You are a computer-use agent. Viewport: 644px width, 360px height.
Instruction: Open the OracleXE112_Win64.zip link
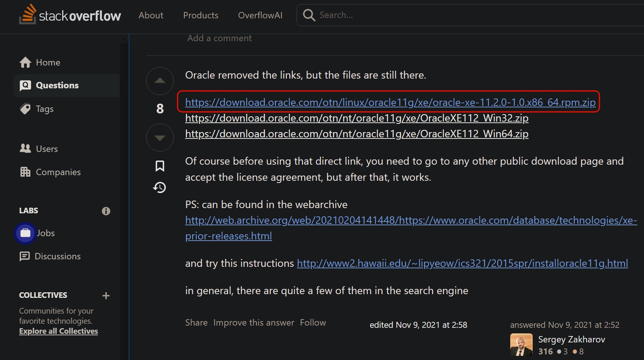357,134
